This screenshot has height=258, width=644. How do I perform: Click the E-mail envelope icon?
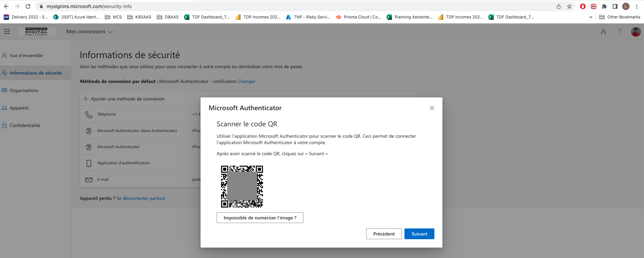(89, 180)
